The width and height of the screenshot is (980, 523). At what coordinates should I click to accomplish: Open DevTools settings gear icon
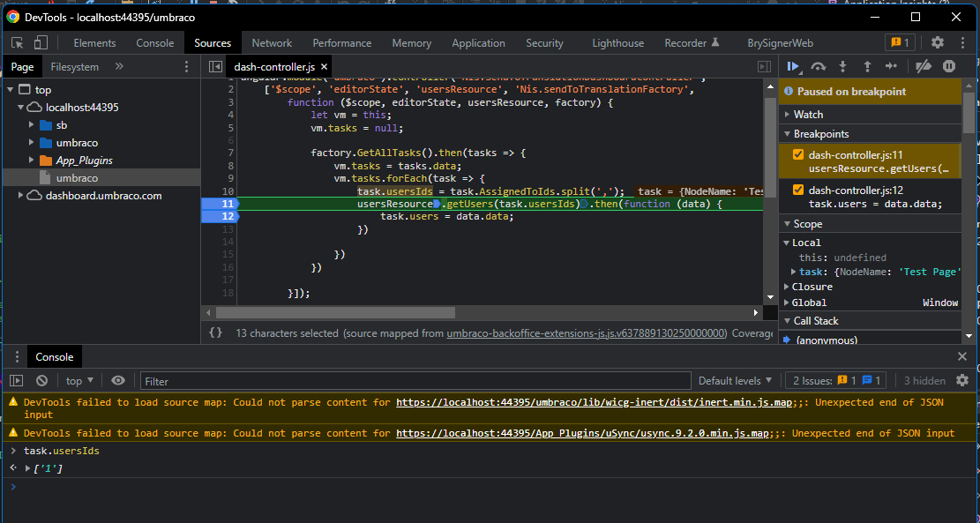[938, 42]
